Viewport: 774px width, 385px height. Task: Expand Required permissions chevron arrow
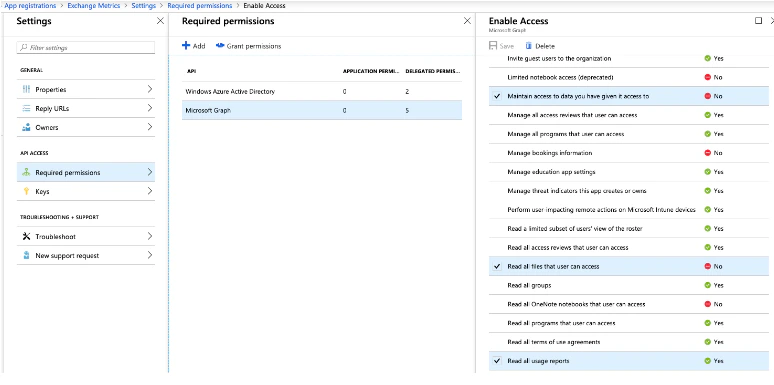(150, 172)
